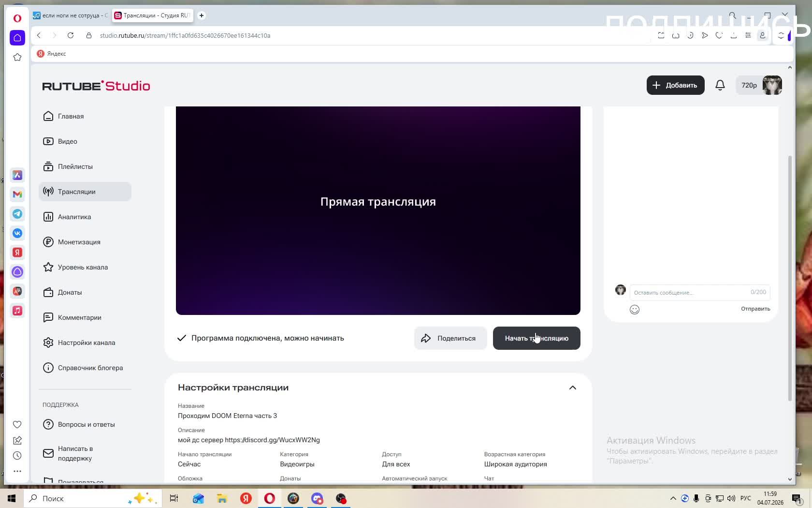Click the chat message input field

(700, 292)
